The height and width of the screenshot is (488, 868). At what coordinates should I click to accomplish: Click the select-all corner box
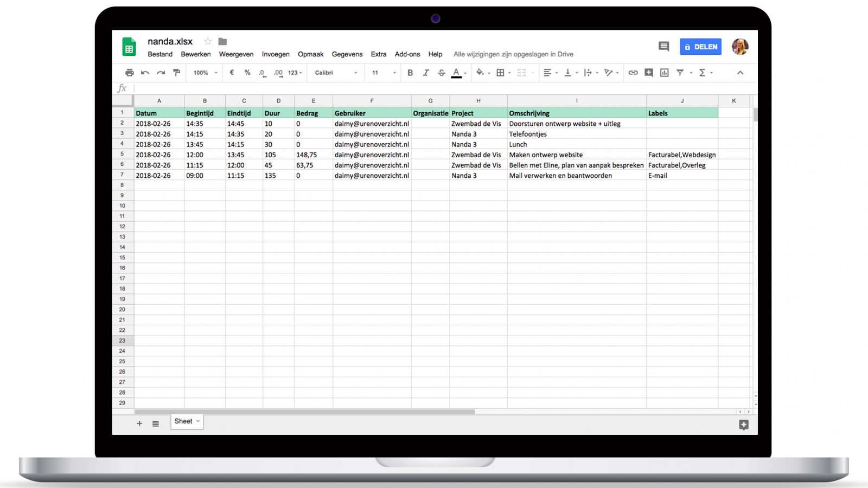(x=123, y=101)
